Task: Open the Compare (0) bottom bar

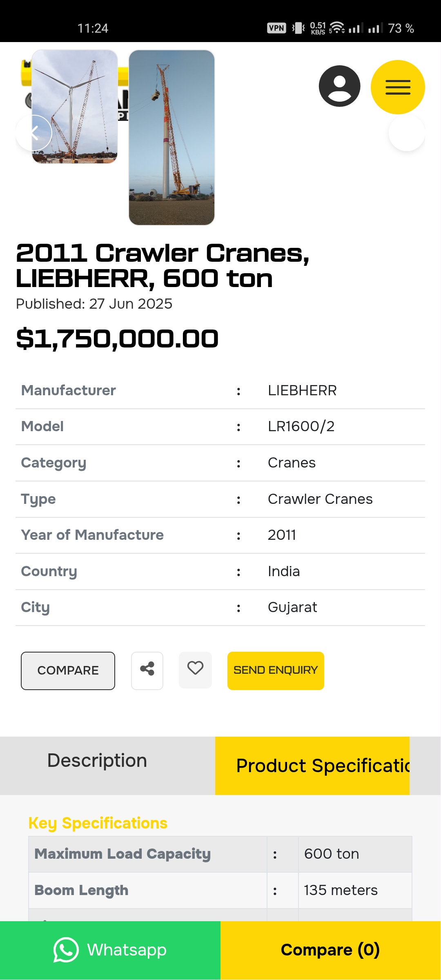Action: 330,950
